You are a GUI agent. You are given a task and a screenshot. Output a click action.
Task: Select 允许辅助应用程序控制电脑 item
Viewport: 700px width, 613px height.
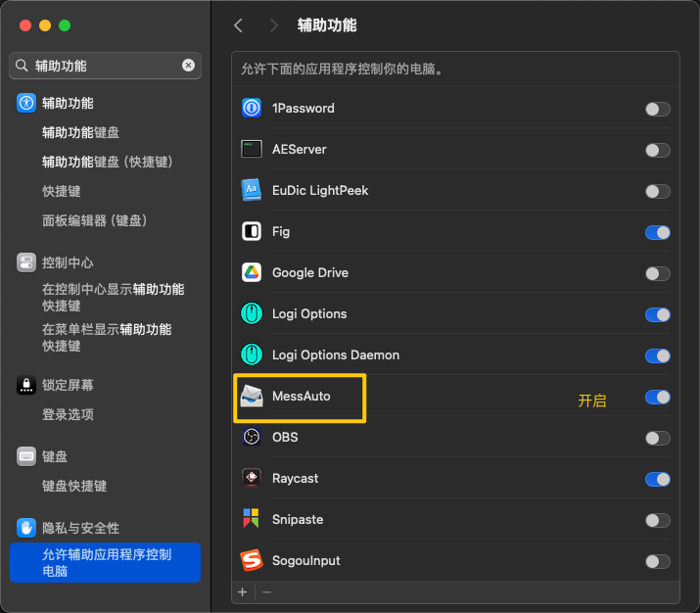click(105, 562)
